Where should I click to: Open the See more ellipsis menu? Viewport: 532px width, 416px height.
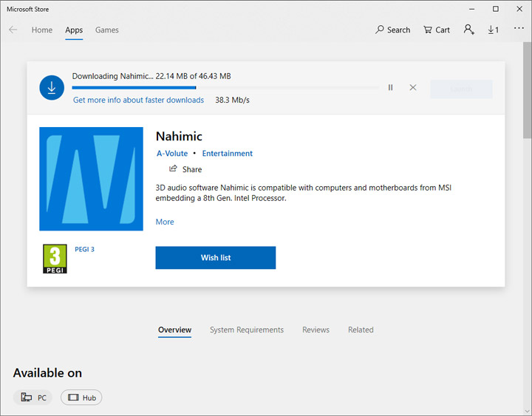point(518,29)
